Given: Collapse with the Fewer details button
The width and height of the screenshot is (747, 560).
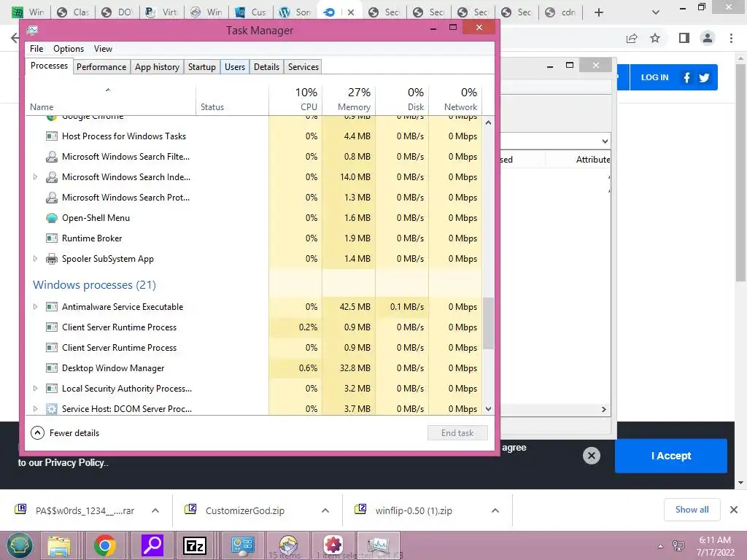Looking at the screenshot, I should pyautogui.click(x=65, y=433).
